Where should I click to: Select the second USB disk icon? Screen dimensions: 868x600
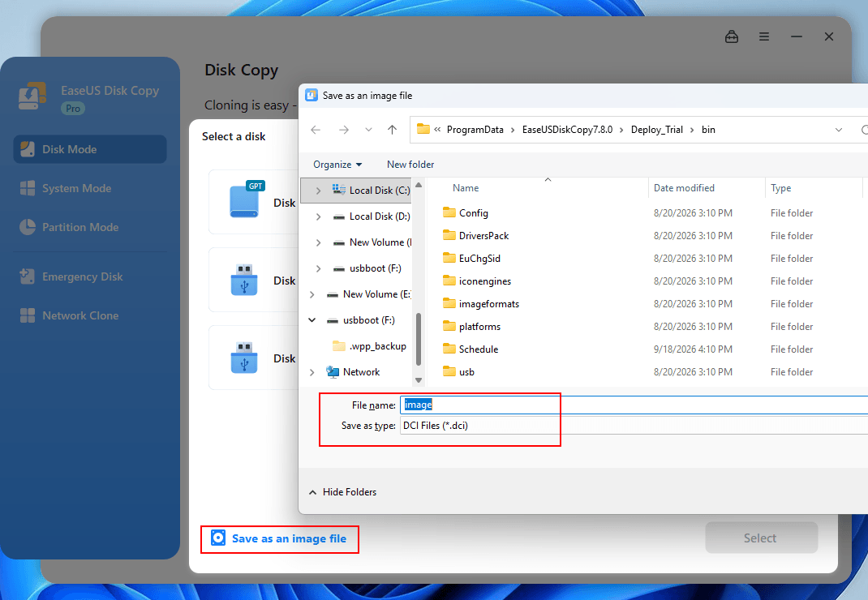(x=244, y=280)
